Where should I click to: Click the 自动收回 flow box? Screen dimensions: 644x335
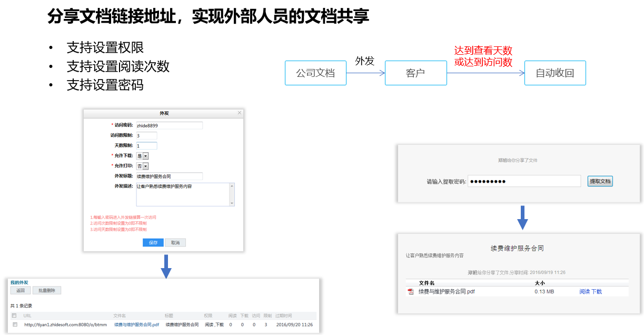click(x=555, y=73)
